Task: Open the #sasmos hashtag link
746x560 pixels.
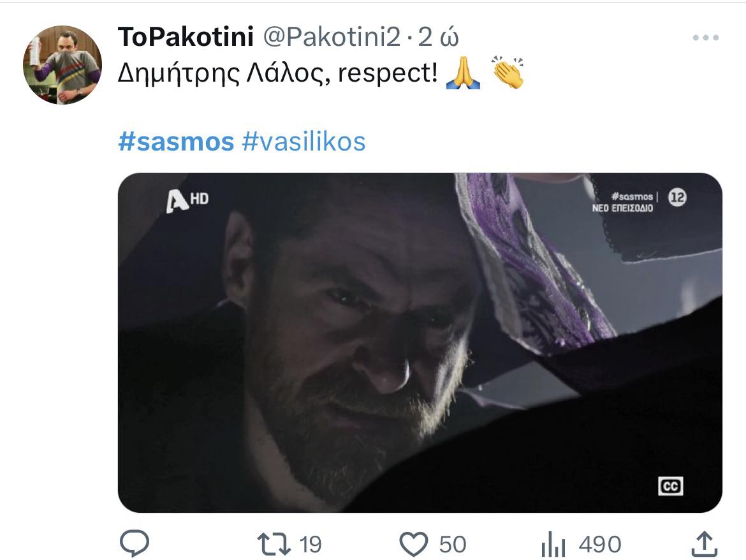Action: pos(176,141)
